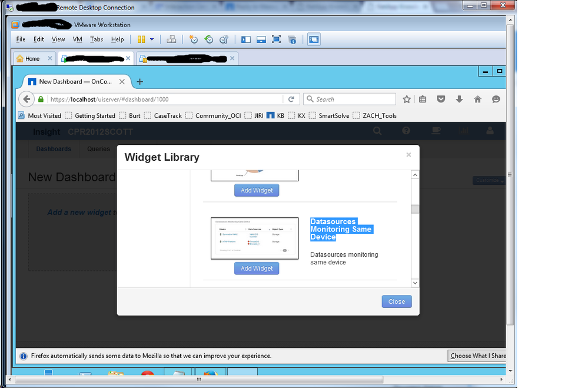Open the snapshot manager wrench icon
This screenshot has height=388, width=588.
click(x=224, y=39)
